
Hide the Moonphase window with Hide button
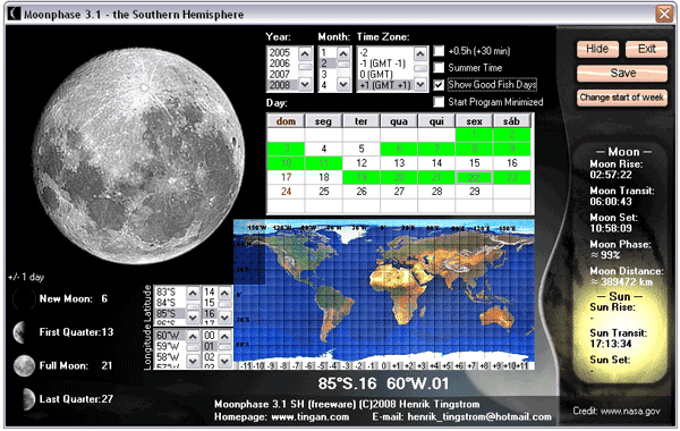click(x=597, y=49)
